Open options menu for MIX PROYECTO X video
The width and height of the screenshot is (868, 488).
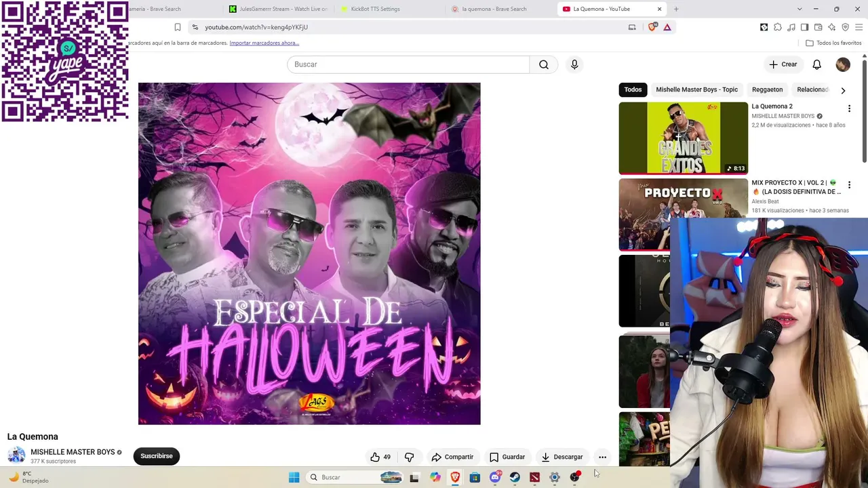pyautogui.click(x=849, y=185)
